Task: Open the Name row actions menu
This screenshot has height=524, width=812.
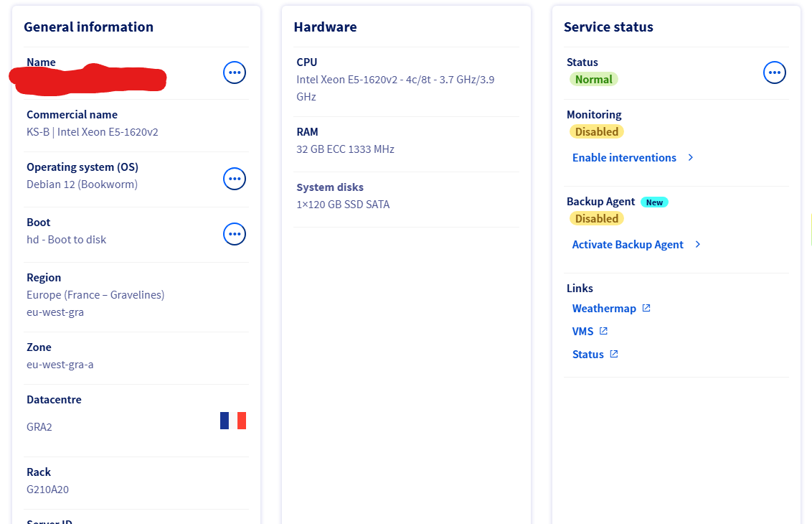Action: [235, 72]
